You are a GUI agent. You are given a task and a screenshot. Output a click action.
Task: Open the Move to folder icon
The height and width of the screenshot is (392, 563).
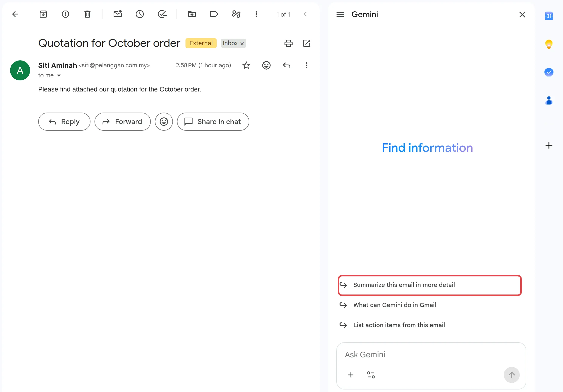click(192, 14)
